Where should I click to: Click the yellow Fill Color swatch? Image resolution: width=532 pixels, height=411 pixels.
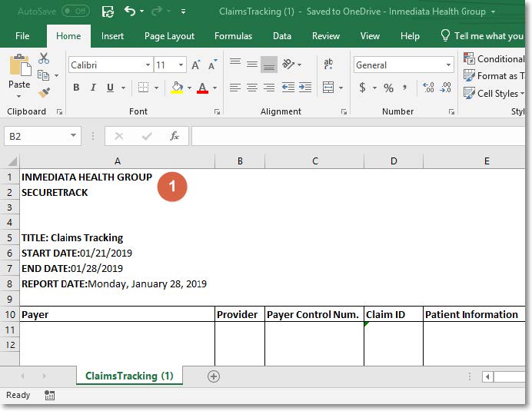click(x=177, y=88)
